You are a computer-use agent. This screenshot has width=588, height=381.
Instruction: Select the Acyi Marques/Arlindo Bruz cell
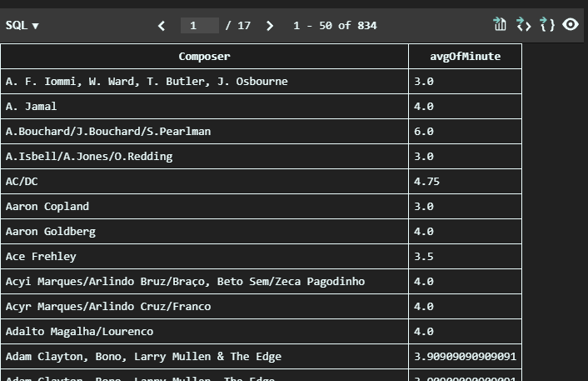point(204,282)
